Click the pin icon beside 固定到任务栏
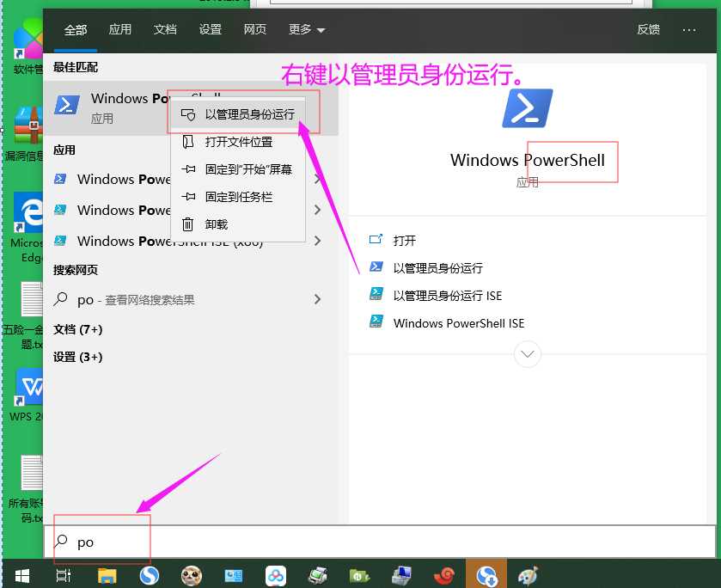The height and width of the screenshot is (588, 721). pyautogui.click(x=187, y=197)
